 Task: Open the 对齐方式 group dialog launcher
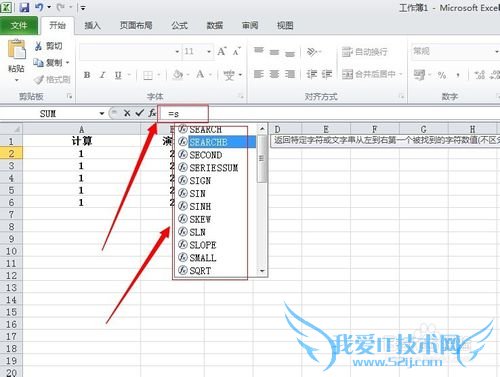(402, 97)
